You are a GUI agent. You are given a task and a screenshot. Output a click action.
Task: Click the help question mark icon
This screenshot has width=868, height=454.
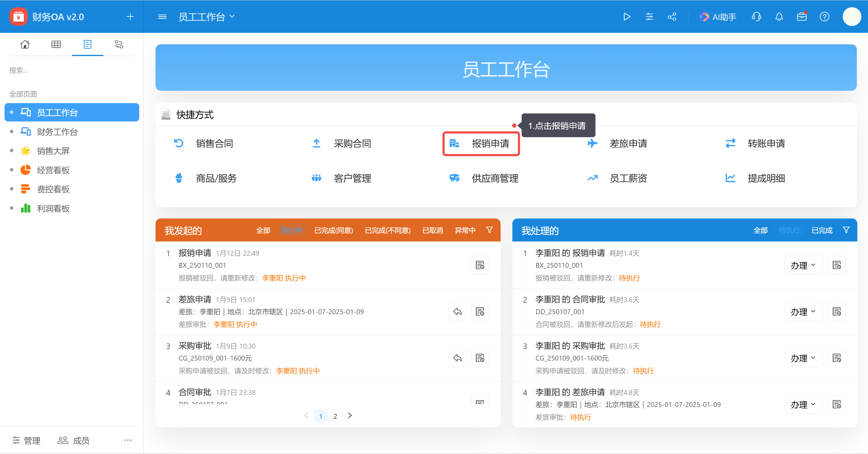824,17
